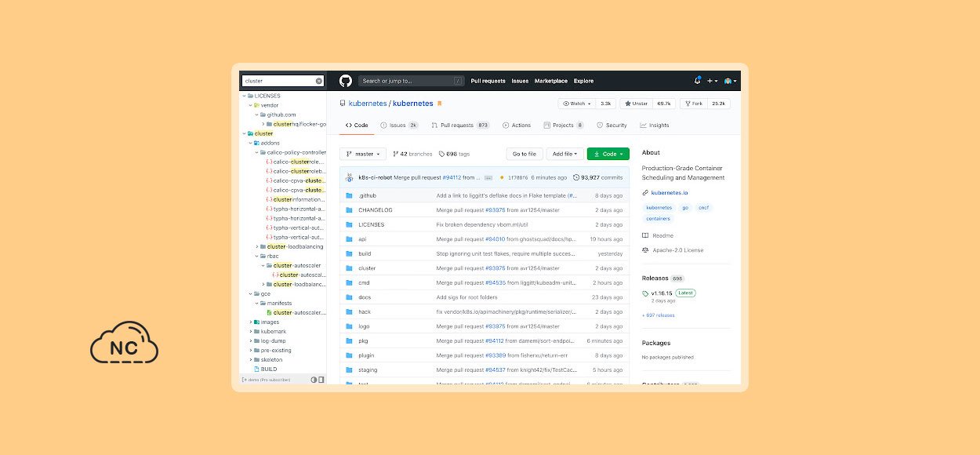The image size is (980, 455).
Task: Open the kubernetes owner link
Action: (x=368, y=104)
